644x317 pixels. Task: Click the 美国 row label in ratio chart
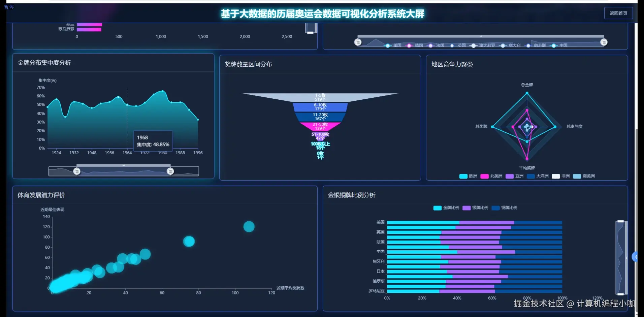click(x=380, y=222)
